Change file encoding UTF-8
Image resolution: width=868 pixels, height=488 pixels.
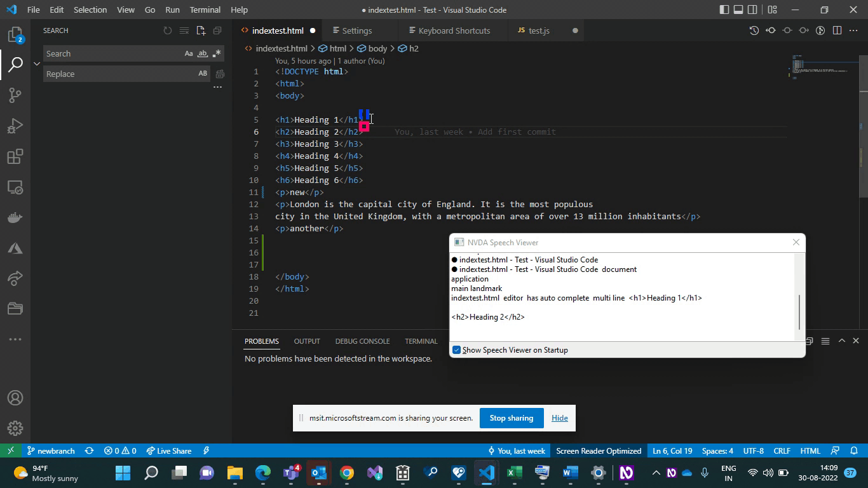coord(754,451)
